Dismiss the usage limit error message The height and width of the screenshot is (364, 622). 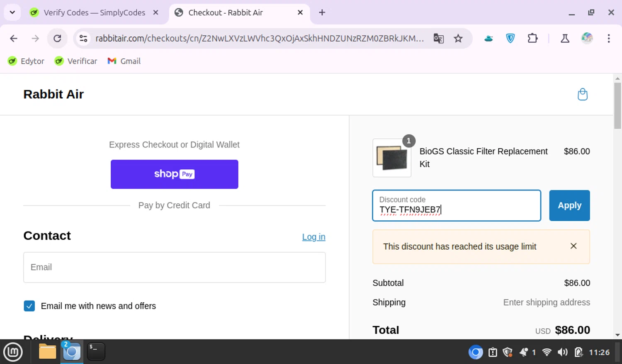tap(573, 246)
